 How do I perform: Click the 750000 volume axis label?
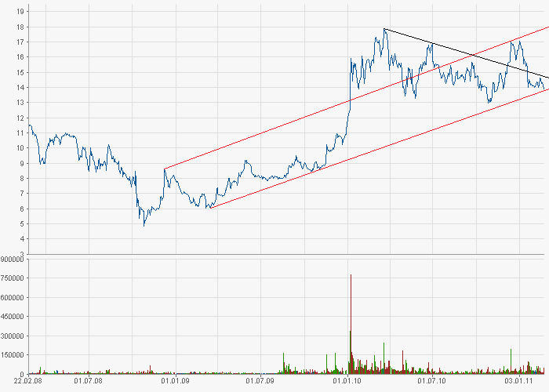pos(13,278)
